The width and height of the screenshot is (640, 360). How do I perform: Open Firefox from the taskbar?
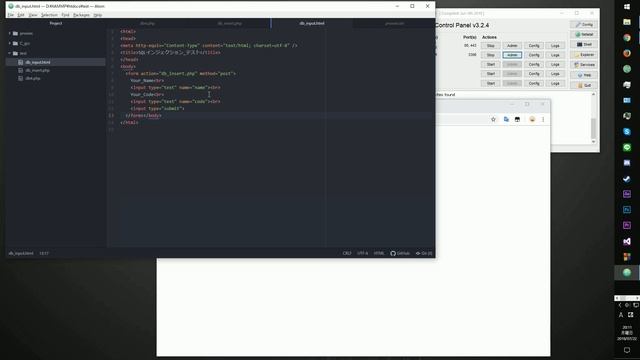[627, 53]
